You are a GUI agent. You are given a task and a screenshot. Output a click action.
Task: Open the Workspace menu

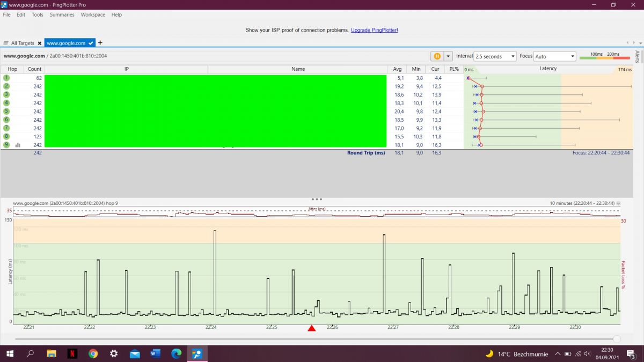[93, 15]
